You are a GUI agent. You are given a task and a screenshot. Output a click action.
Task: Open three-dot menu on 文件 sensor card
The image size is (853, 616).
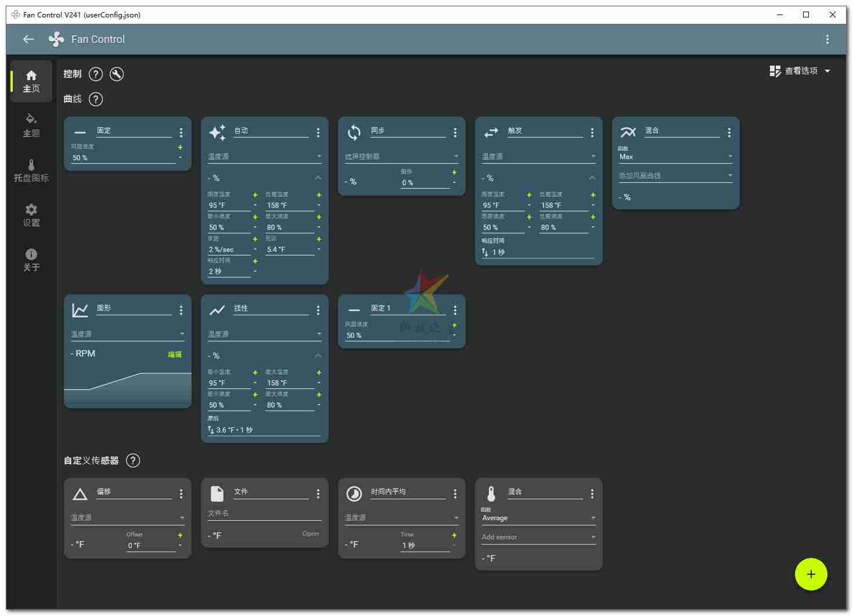click(318, 493)
